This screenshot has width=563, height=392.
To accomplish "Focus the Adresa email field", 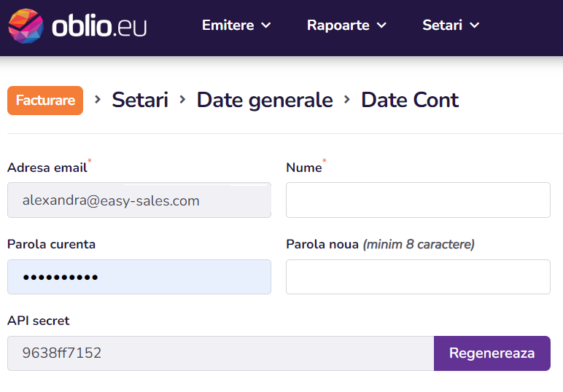I will (x=139, y=200).
